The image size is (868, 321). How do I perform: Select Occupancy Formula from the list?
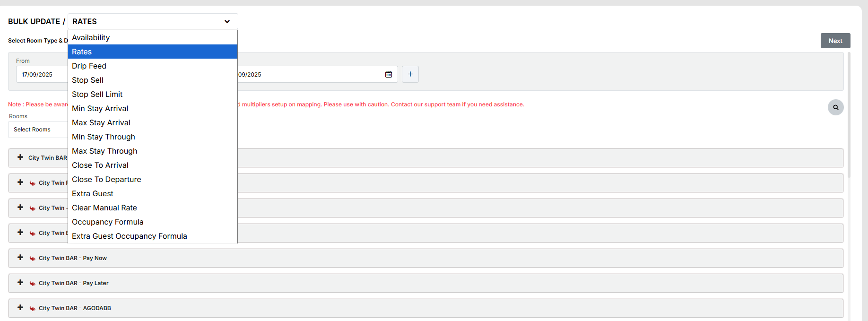coord(107,222)
